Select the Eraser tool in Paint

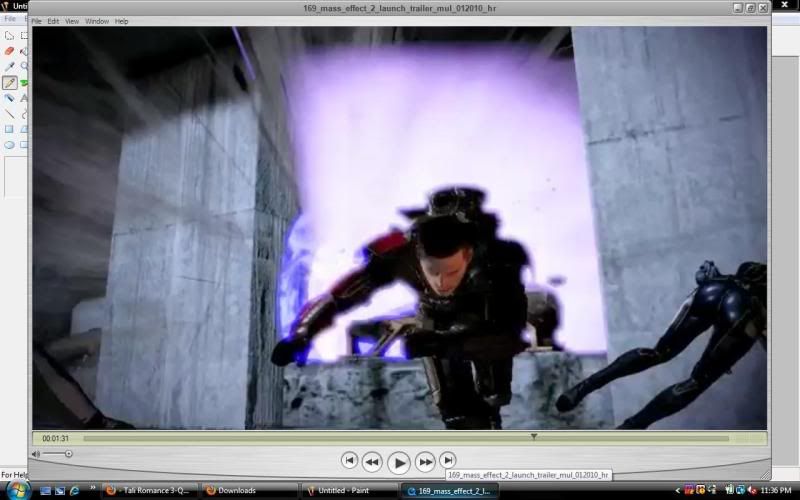9,50
